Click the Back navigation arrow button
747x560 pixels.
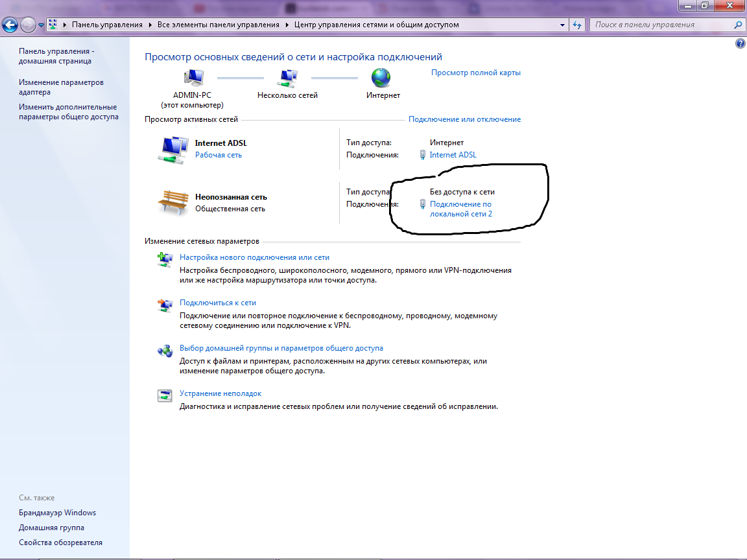[10, 25]
